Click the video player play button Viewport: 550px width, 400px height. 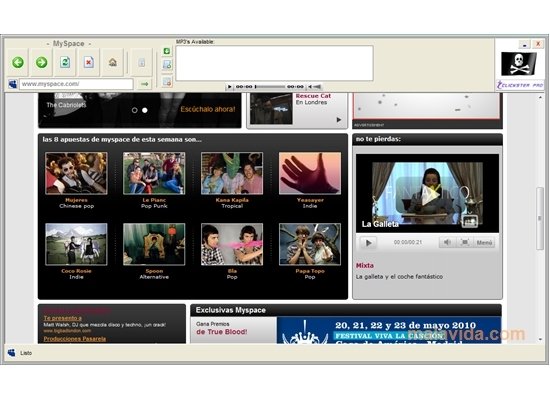(368, 242)
